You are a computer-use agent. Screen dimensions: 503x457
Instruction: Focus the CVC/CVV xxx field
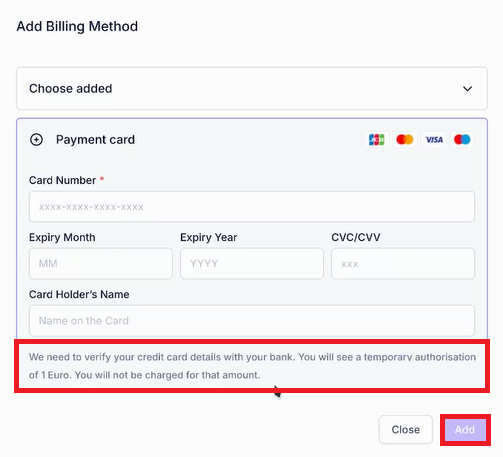point(403,263)
